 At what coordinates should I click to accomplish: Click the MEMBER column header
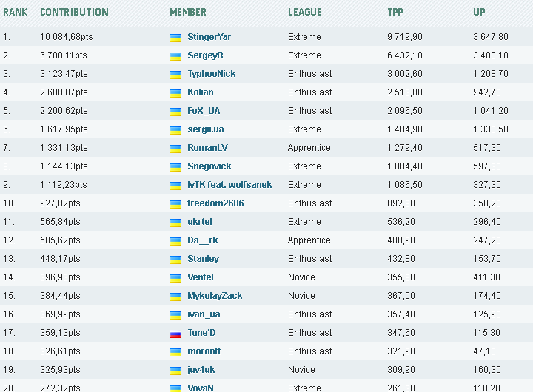(188, 13)
